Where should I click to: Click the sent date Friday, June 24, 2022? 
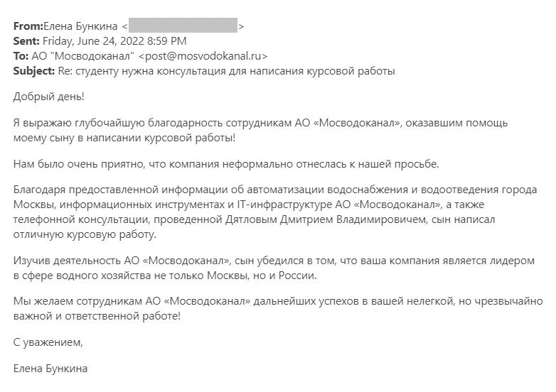pyautogui.click(x=93, y=41)
